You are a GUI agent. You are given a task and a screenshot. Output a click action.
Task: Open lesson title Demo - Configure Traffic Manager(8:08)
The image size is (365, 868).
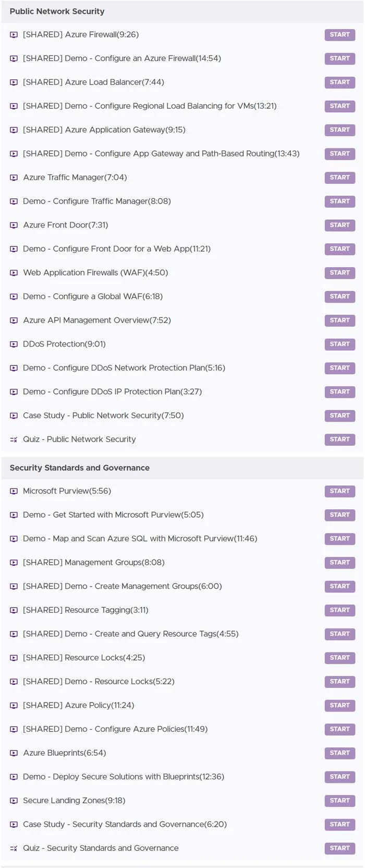(97, 201)
